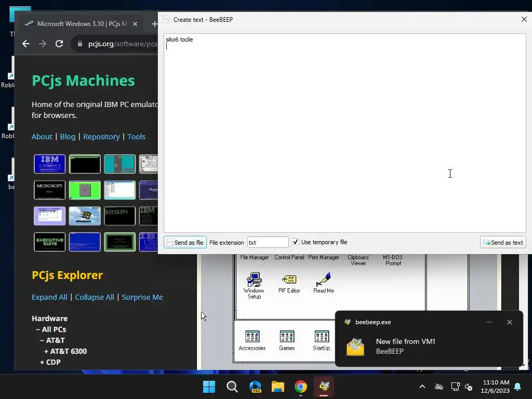Toggle Use temporary file checkbox
Viewport: 532px width, 399px height.
296,242
